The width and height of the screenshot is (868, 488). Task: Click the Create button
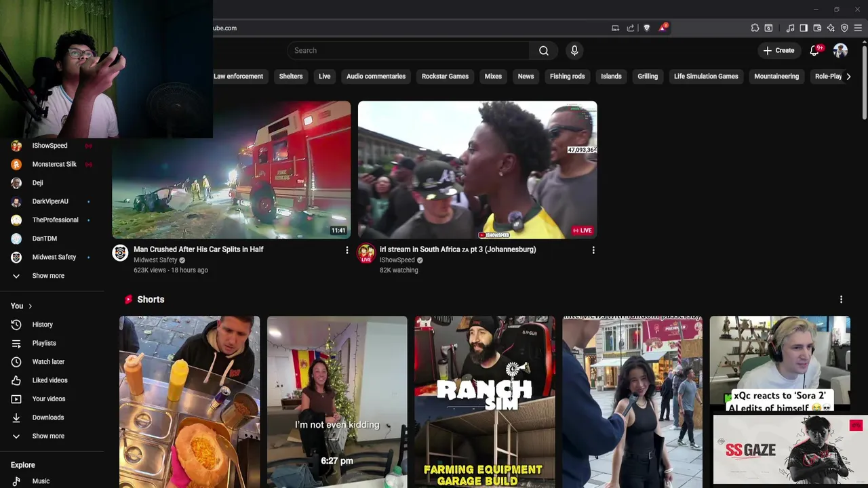[x=778, y=50]
